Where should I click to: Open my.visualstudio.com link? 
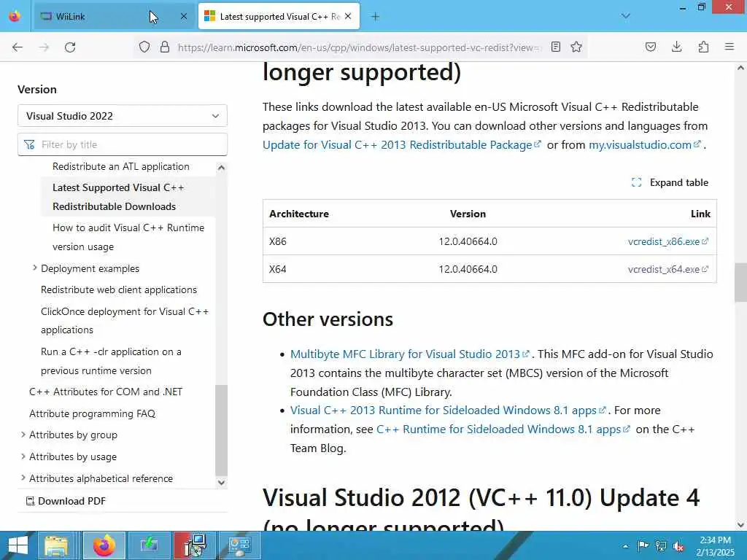[645, 145]
